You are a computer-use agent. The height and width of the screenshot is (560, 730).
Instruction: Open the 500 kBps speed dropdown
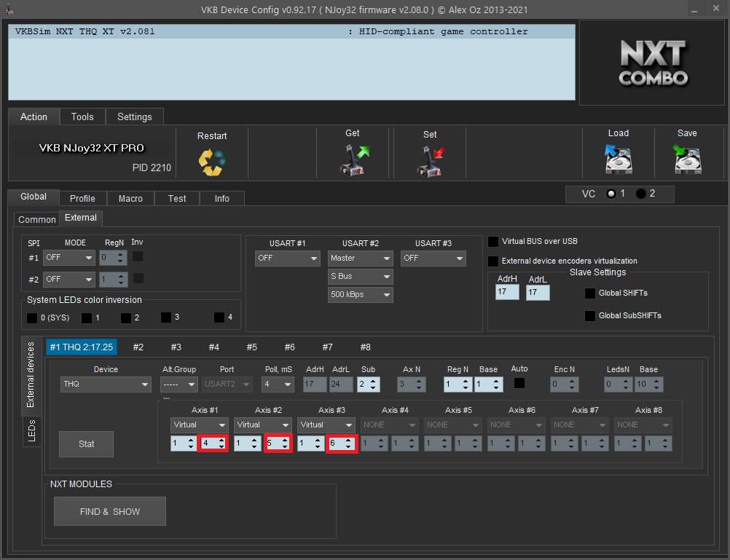point(361,295)
